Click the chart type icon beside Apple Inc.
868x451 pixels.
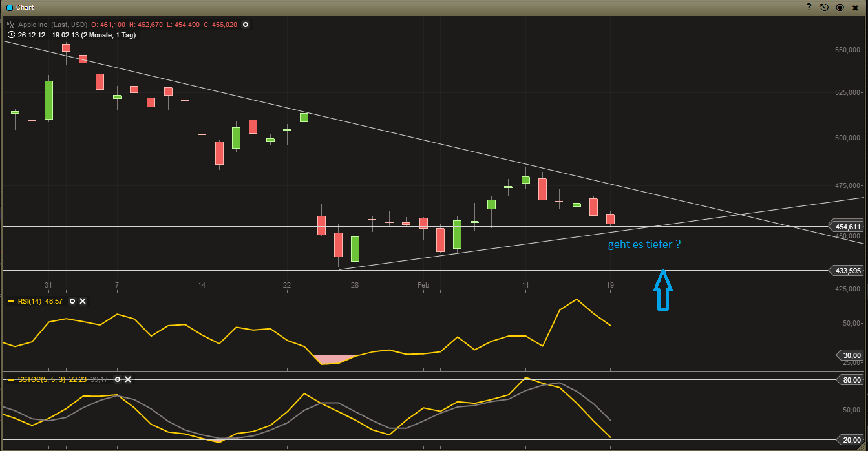[x=11, y=25]
